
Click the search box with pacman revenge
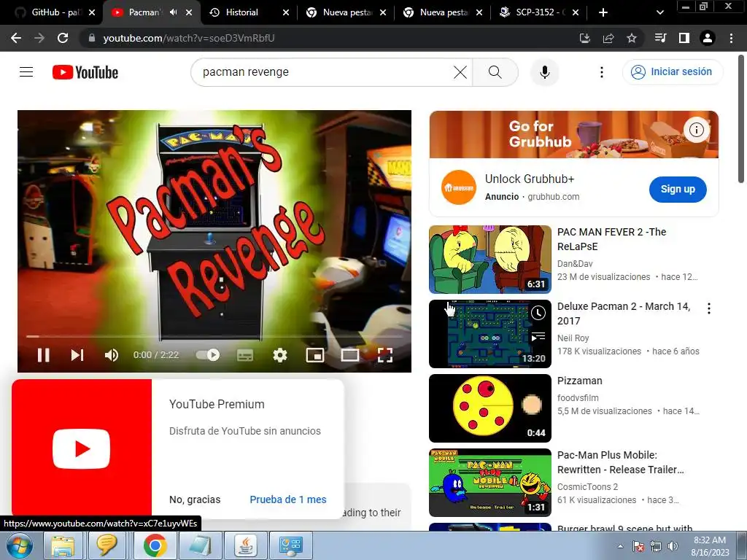[x=324, y=72]
